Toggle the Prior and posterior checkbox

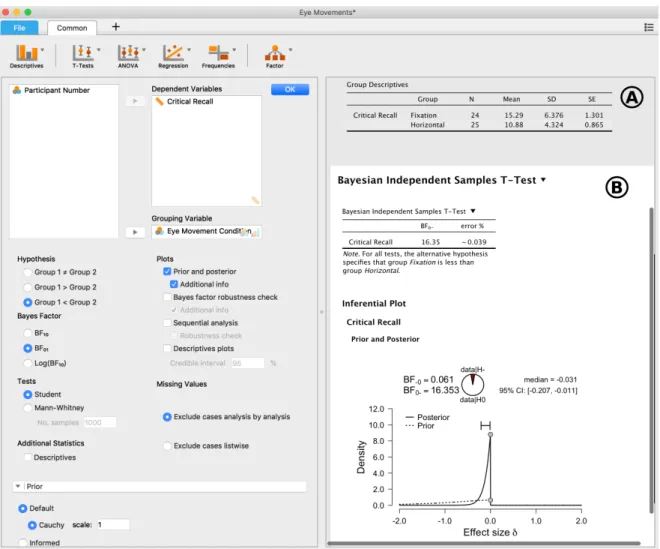(x=167, y=272)
